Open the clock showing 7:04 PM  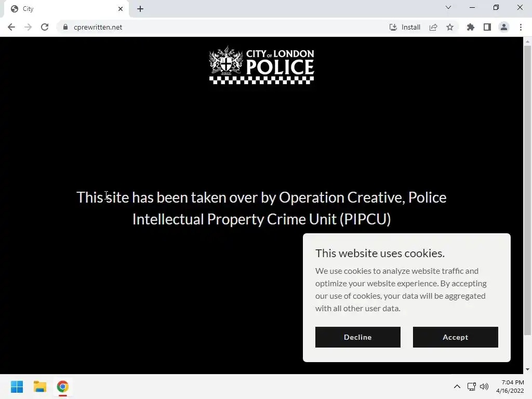point(510,387)
